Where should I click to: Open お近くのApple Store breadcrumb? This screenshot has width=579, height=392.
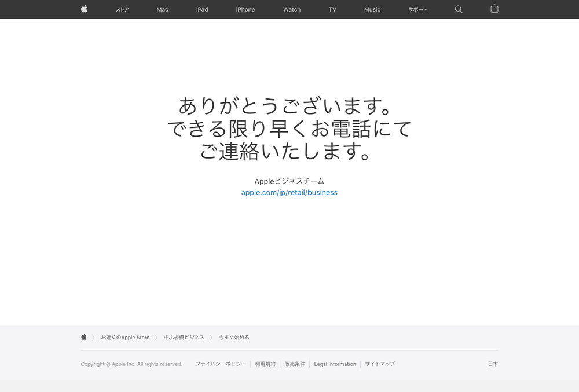coord(125,338)
